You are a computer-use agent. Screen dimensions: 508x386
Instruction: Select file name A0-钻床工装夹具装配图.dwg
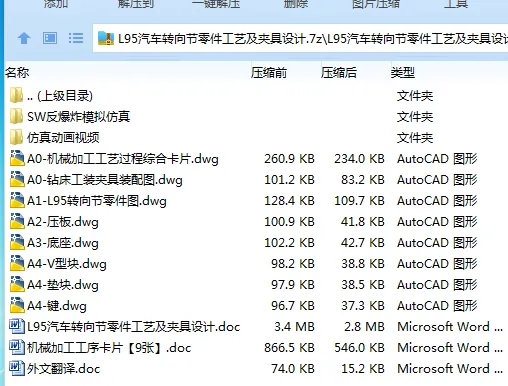(105, 180)
